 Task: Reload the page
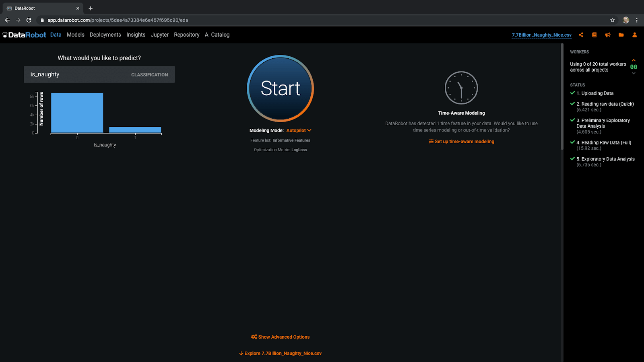pos(29,20)
